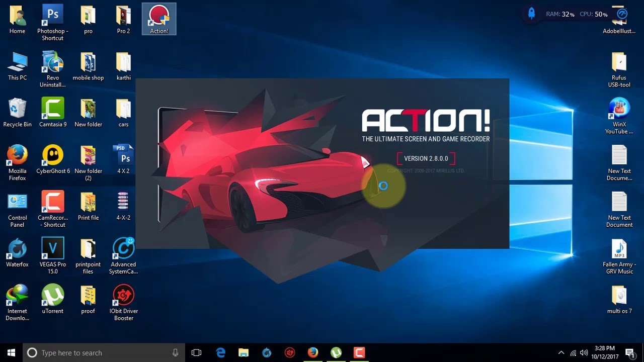Viewport: 644px width, 362px height.
Task: Open the Recycle Bin
Action: (x=17, y=113)
